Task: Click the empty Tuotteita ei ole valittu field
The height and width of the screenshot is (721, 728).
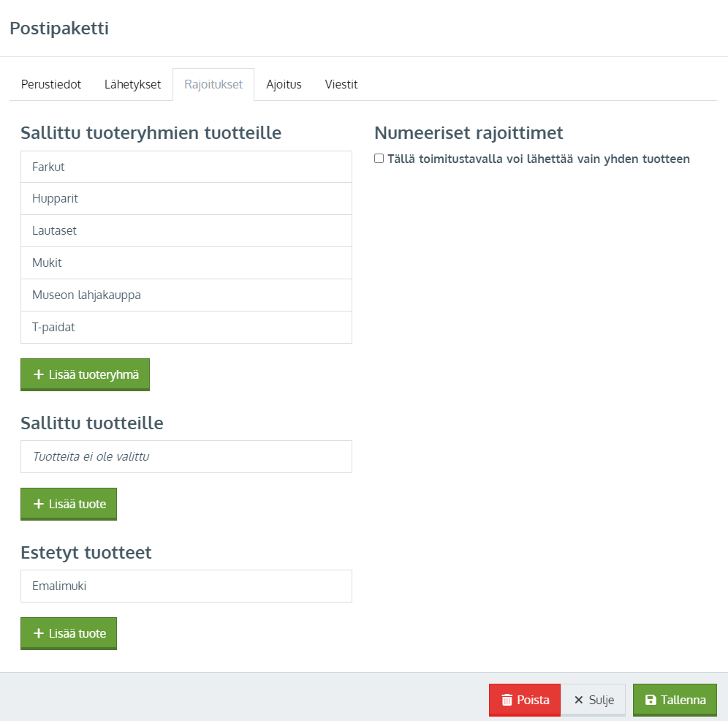Action: click(x=186, y=457)
